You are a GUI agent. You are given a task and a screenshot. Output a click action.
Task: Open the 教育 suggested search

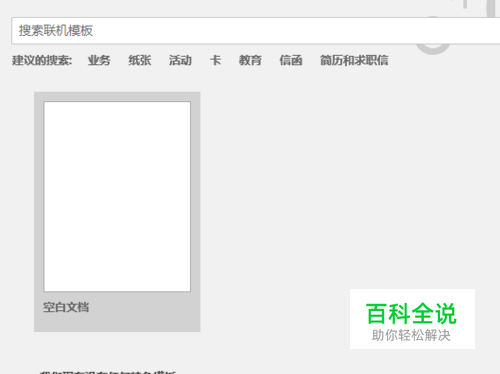pyautogui.click(x=250, y=60)
